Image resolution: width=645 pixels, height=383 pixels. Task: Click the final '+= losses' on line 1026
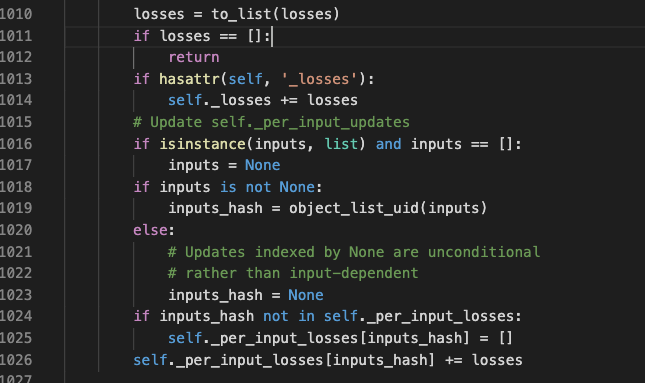[484, 360]
